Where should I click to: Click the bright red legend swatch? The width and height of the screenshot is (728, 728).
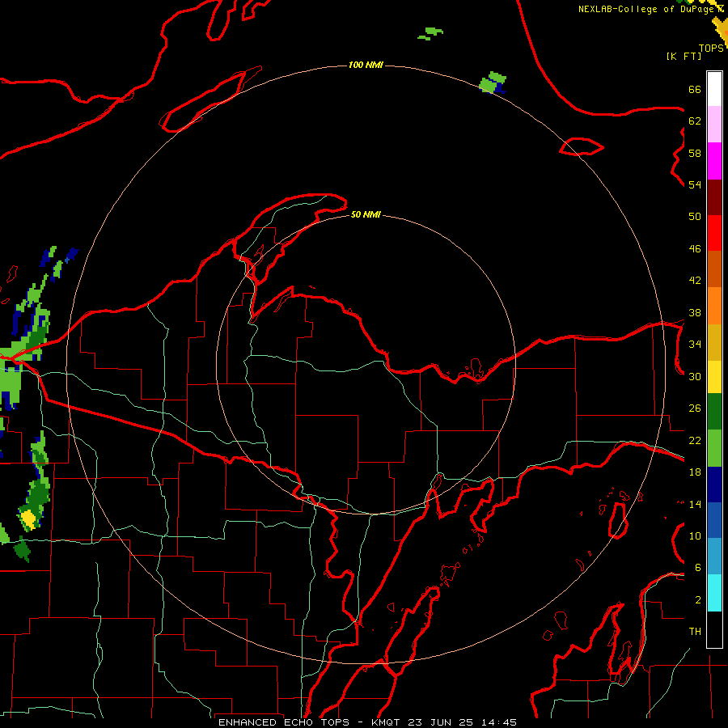pos(714,233)
